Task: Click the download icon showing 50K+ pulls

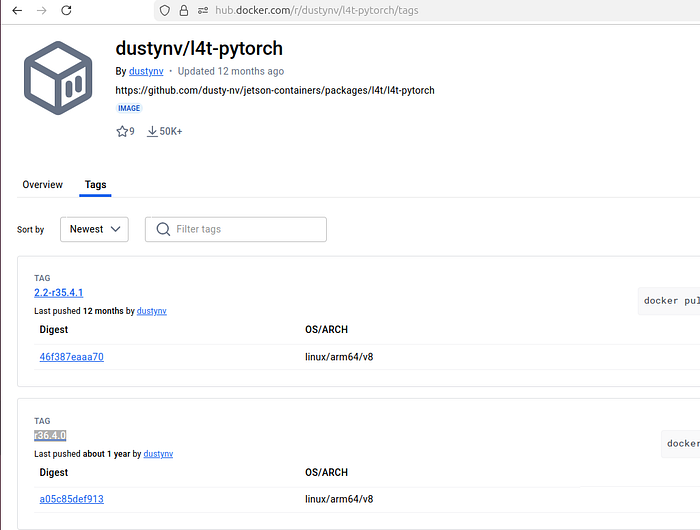Action: (x=152, y=131)
